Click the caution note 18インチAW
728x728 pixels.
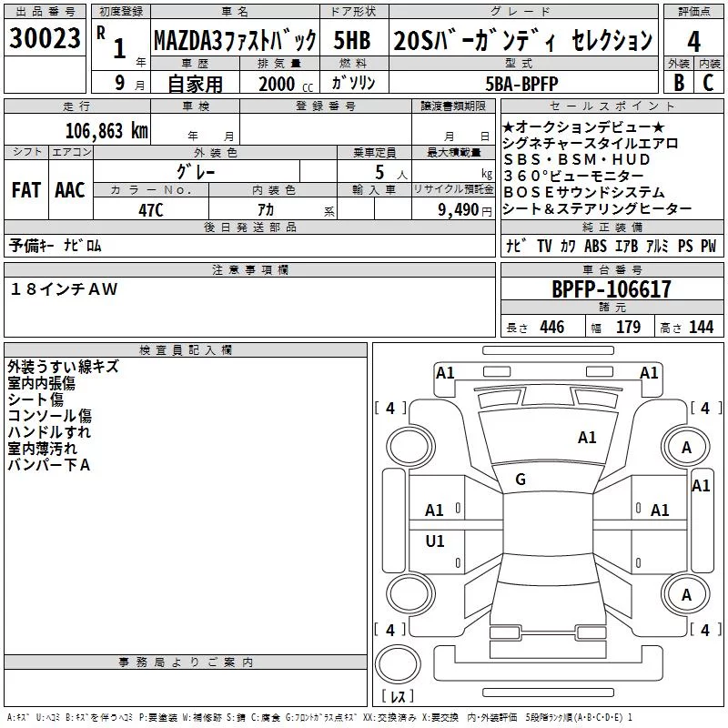coord(64,289)
